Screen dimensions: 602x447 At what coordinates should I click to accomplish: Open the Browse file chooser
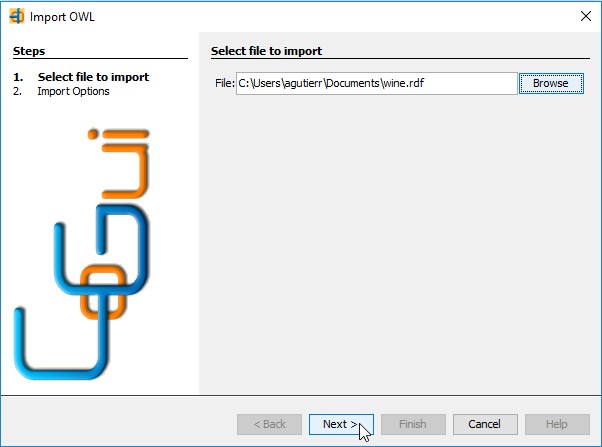tap(551, 83)
